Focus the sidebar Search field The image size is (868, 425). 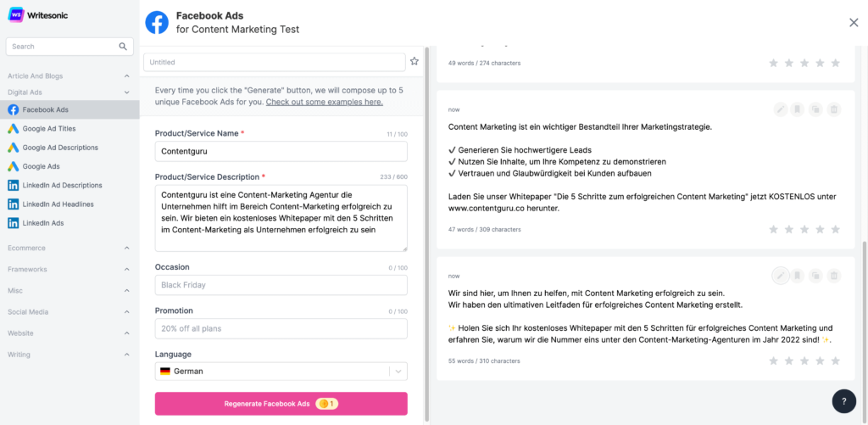70,47
